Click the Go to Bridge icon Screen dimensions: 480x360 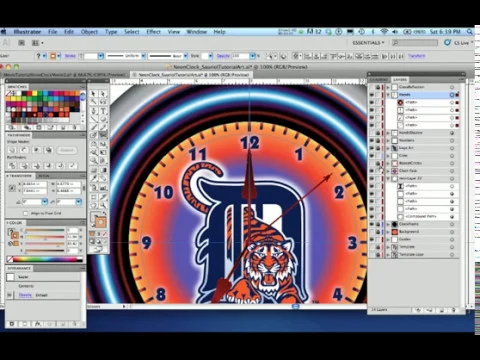click(21, 43)
